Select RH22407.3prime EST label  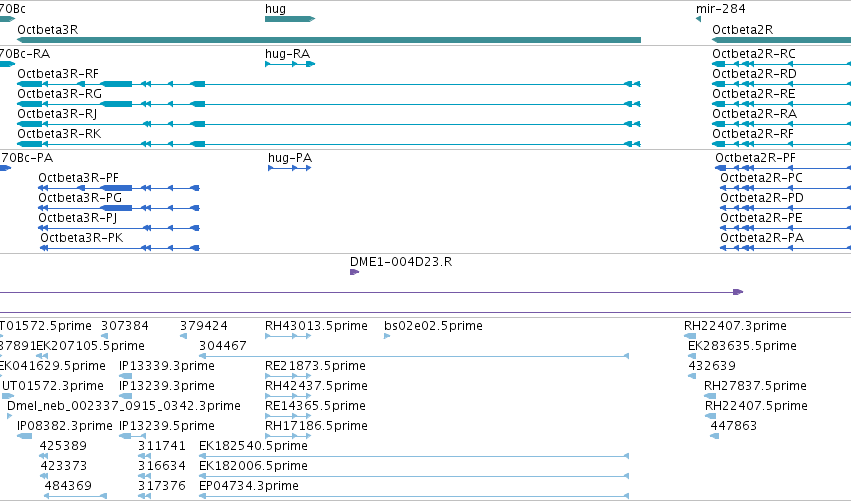[x=735, y=326]
